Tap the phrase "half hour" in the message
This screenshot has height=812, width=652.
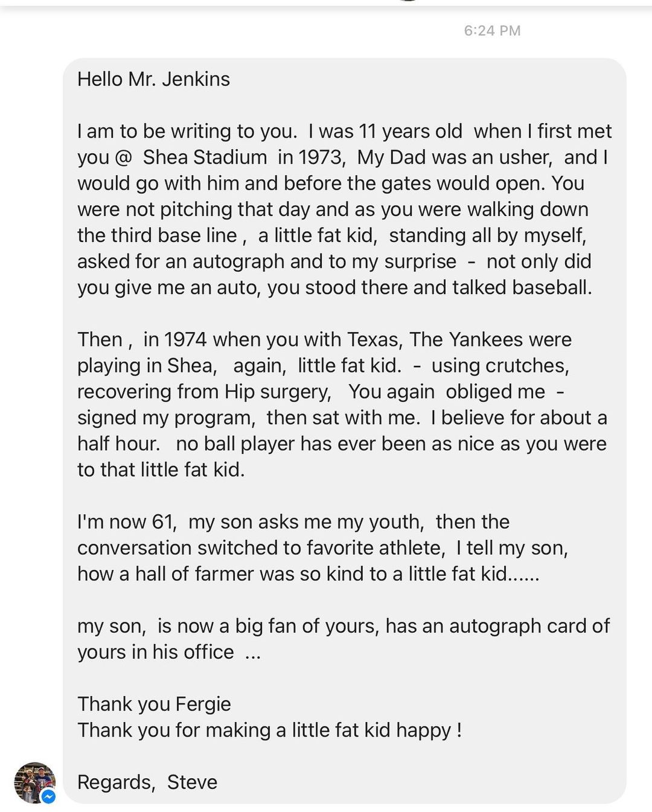(118, 444)
